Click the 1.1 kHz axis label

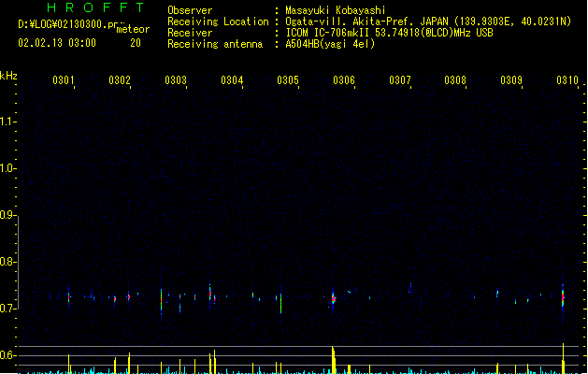coord(7,122)
